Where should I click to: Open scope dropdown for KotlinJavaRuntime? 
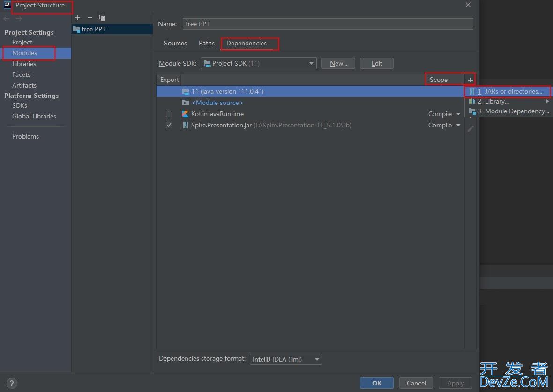click(x=458, y=114)
